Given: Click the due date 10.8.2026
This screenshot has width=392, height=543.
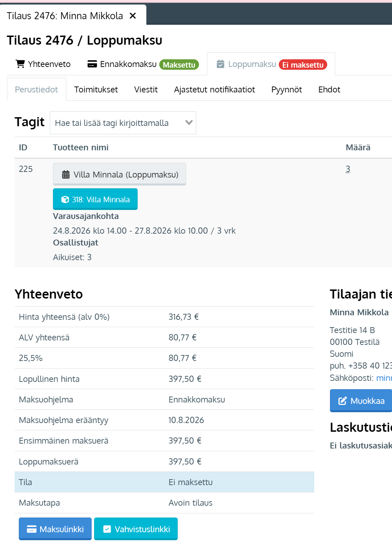Looking at the screenshot, I should [x=186, y=420].
